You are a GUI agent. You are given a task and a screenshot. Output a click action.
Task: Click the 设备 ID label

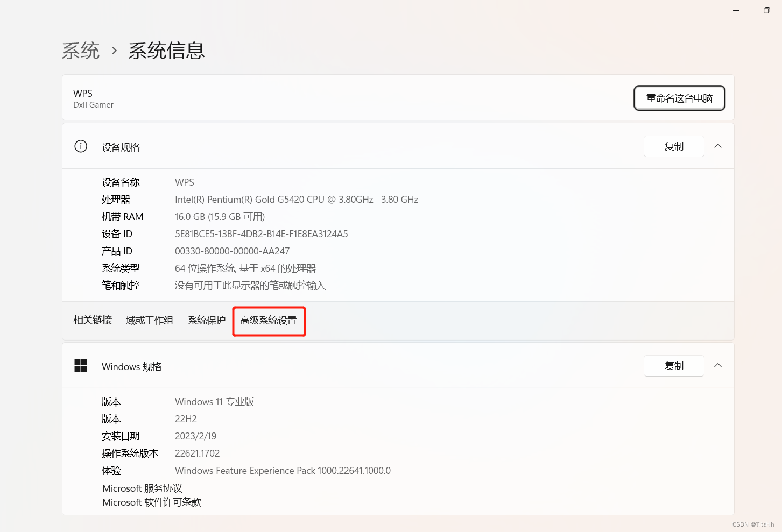pos(117,234)
